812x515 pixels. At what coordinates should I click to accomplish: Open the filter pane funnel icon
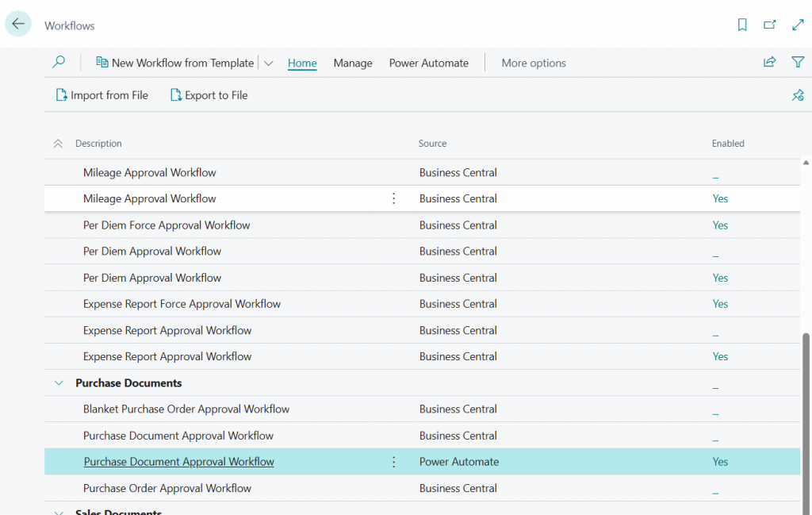pos(798,63)
